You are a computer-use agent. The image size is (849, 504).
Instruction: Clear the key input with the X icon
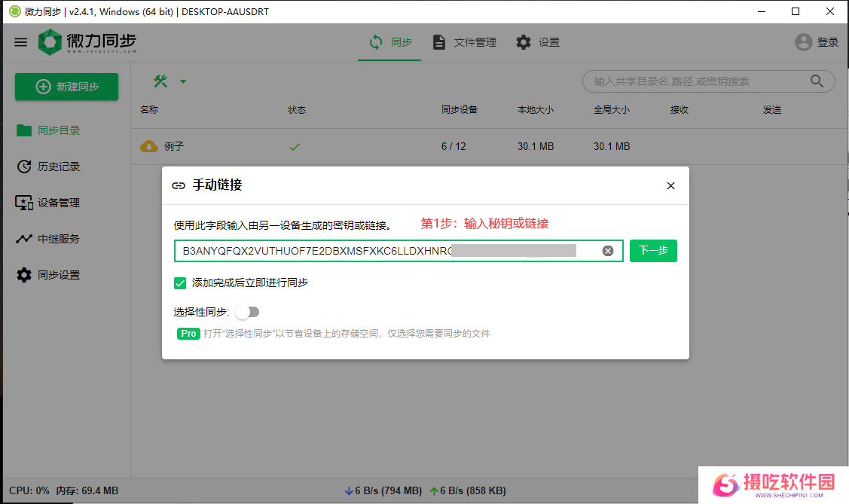[x=608, y=251]
